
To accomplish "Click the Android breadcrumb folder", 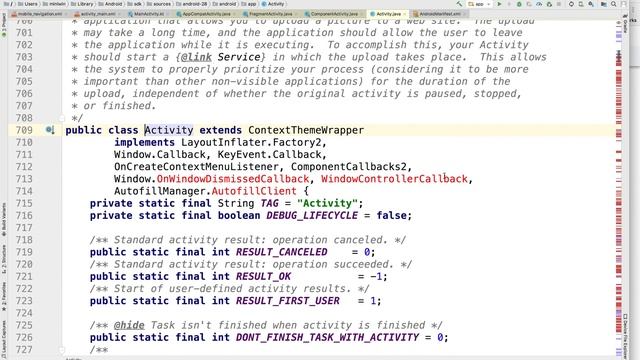I will [x=110, y=4].
